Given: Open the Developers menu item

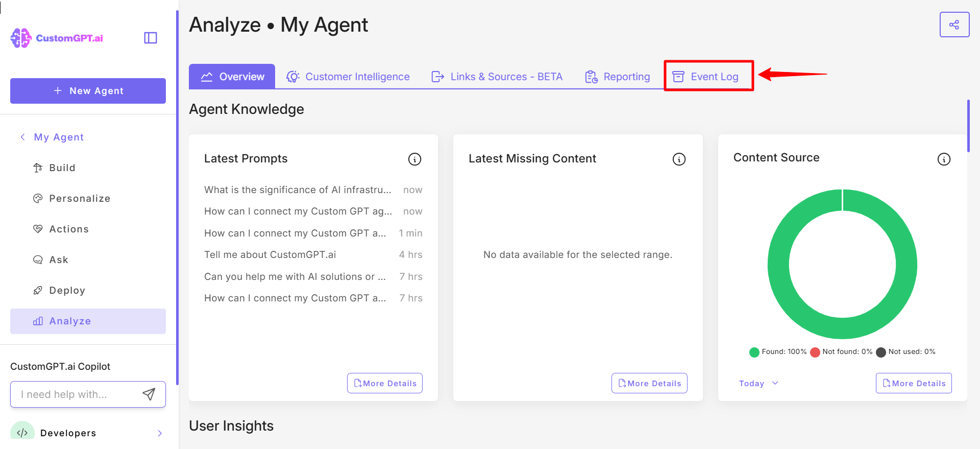Looking at the screenshot, I should tap(88, 433).
